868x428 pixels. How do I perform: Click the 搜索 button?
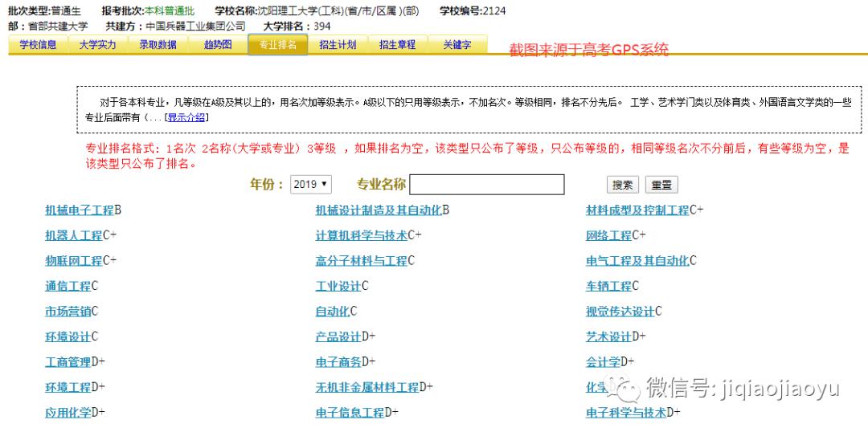tap(623, 185)
